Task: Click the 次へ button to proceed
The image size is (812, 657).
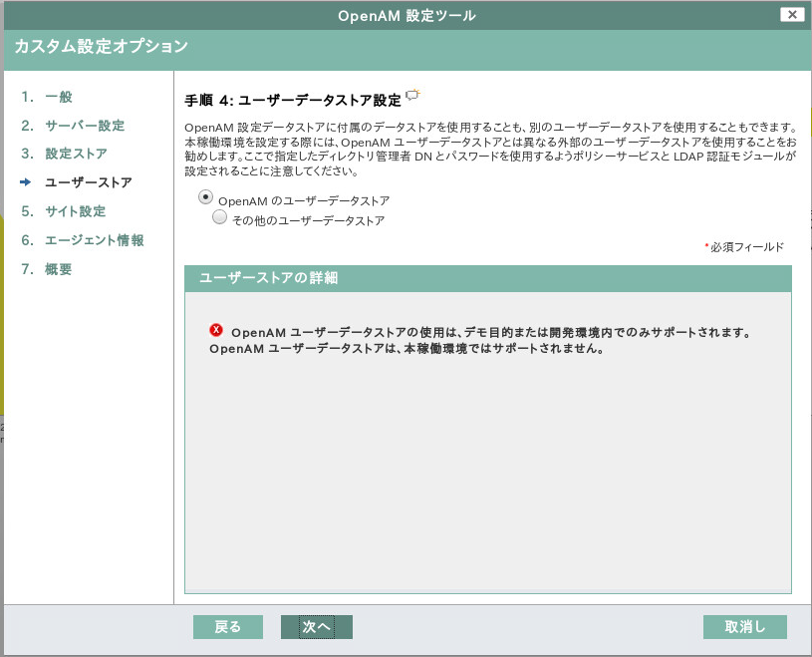Action: (x=316, y=627)
